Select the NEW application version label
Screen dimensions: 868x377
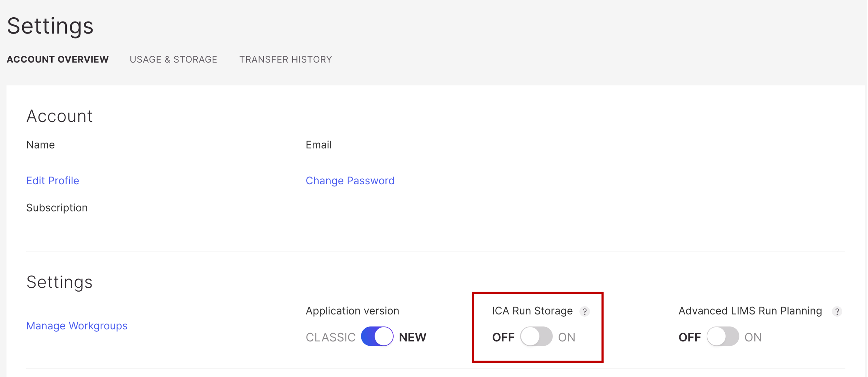click(413, 337)
